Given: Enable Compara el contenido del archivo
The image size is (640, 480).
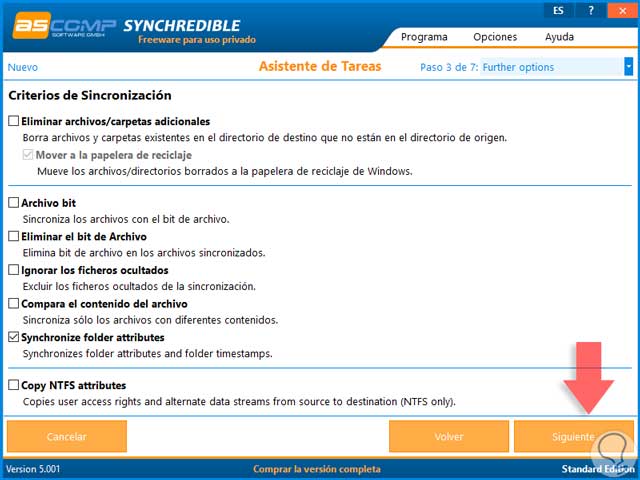Looking at the screenshot, I should (13, 303).
